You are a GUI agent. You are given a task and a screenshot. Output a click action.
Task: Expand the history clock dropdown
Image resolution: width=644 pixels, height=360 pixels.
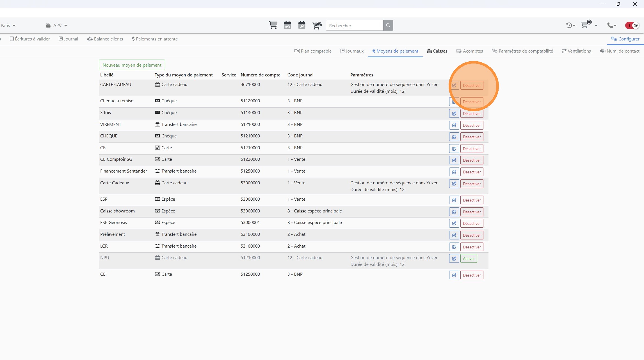(x=571, y=25)
